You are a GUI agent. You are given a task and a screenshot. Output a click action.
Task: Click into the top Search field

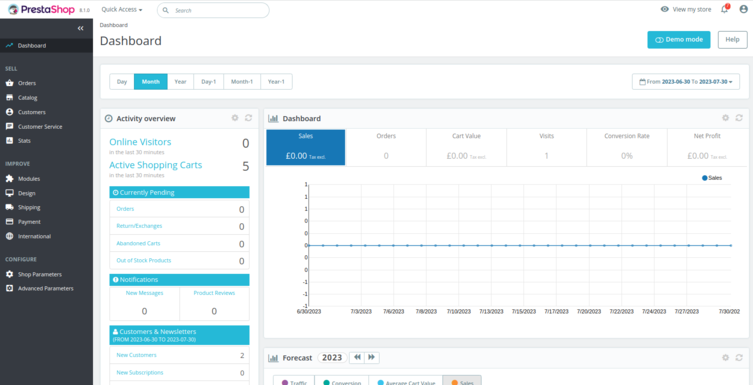[x=213, y=10]
